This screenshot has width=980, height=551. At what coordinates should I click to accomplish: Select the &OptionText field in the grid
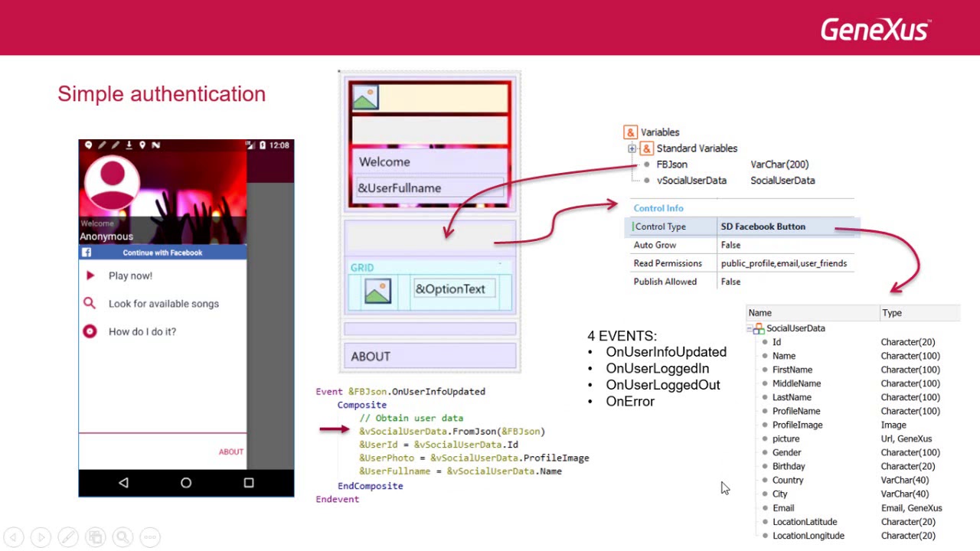tap(455, 289)
